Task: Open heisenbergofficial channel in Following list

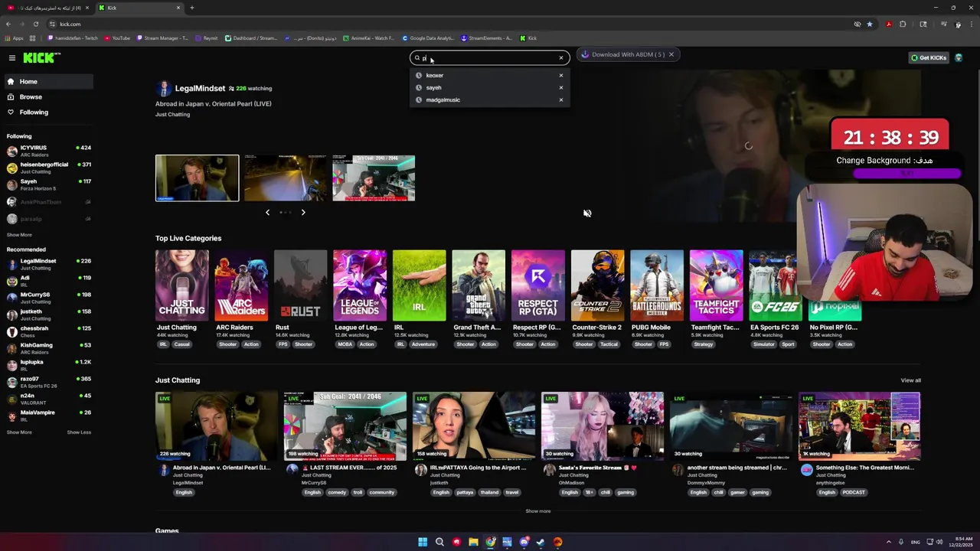Action: pos(47,168)
